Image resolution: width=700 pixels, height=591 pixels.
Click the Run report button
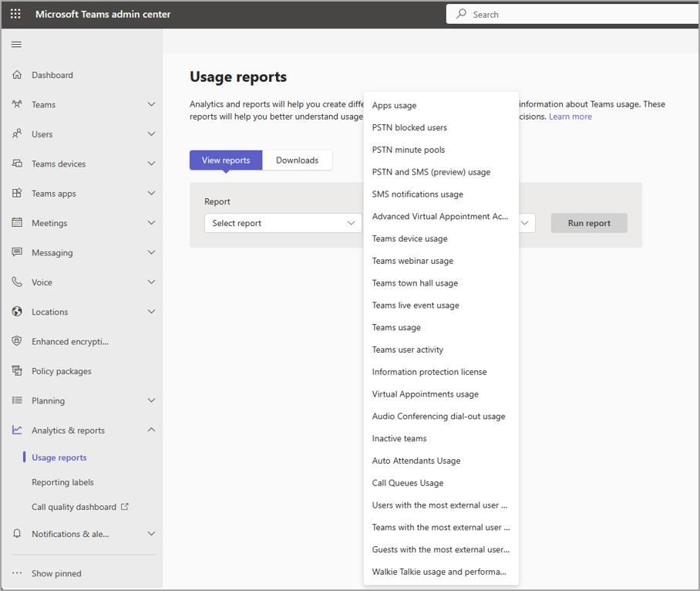(589, 223)
